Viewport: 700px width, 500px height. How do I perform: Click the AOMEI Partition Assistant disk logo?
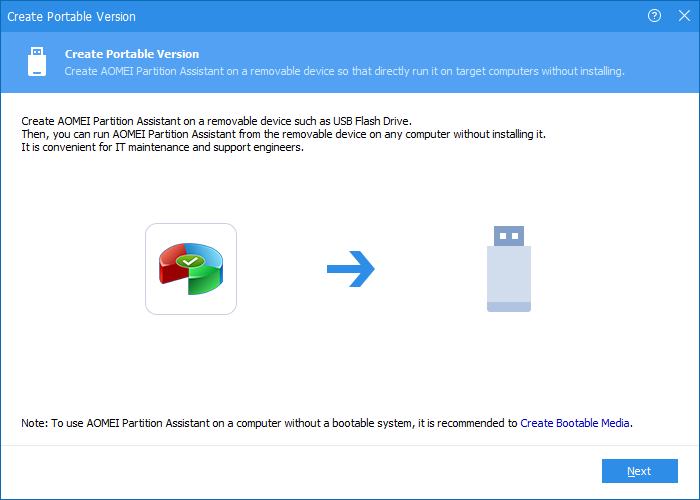tap(191, 269)
